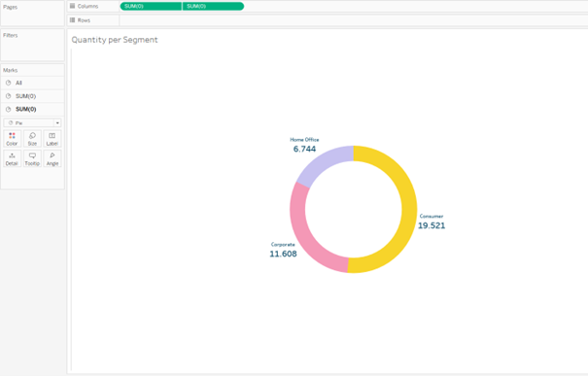
Task: Click the mark type dropdown arrow
Action: tap(57, 122)
